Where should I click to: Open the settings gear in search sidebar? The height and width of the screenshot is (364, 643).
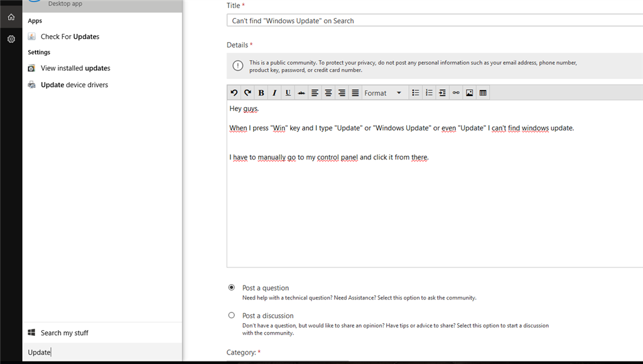[x=11, y=39]
